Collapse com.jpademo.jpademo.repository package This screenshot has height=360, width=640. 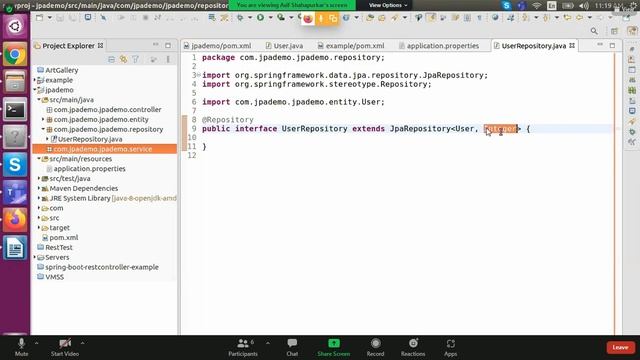[43, 129]
